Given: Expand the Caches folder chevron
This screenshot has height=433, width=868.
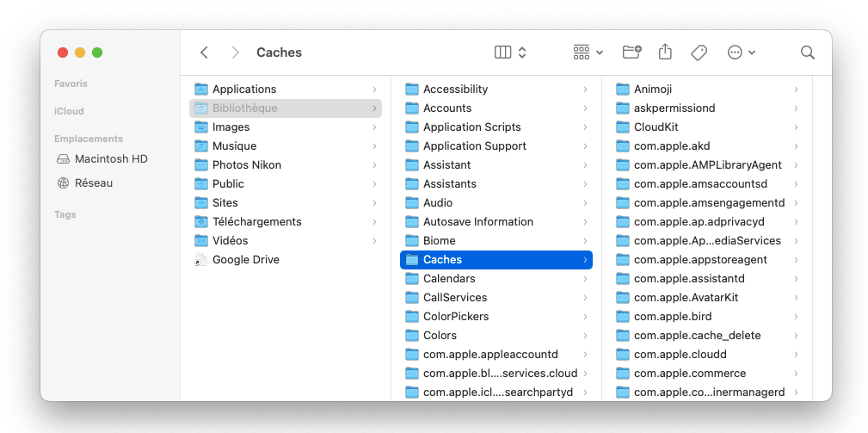Looking at the screenshot, I should 585,260.
